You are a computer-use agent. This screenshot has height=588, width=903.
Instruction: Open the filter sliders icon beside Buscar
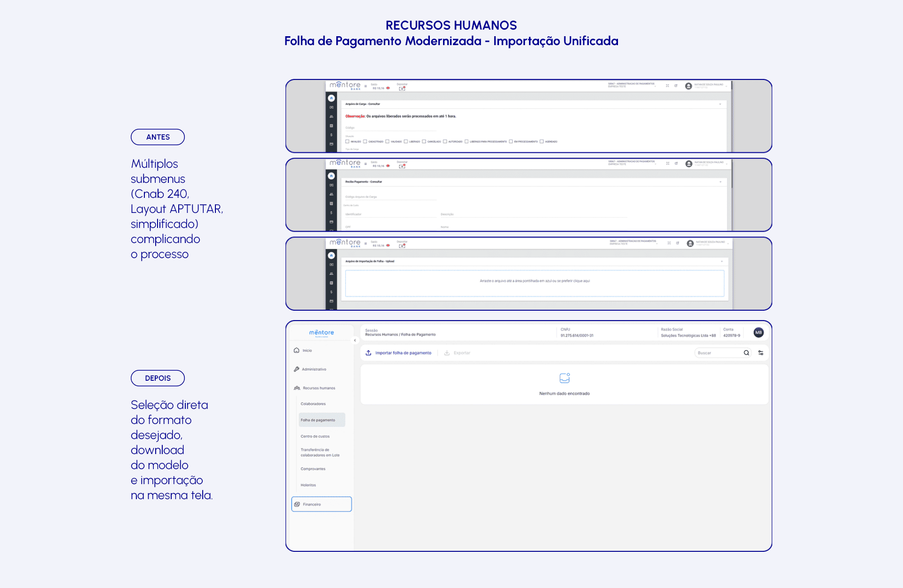click(760, 353)
